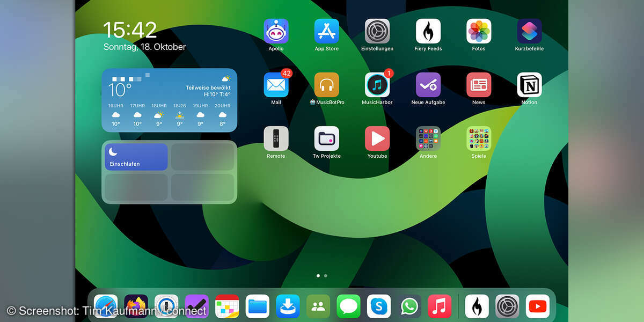This screenshot has width=644, height=322.
Task: Open Einstellungen on the home screen
Action: point(377,31)
